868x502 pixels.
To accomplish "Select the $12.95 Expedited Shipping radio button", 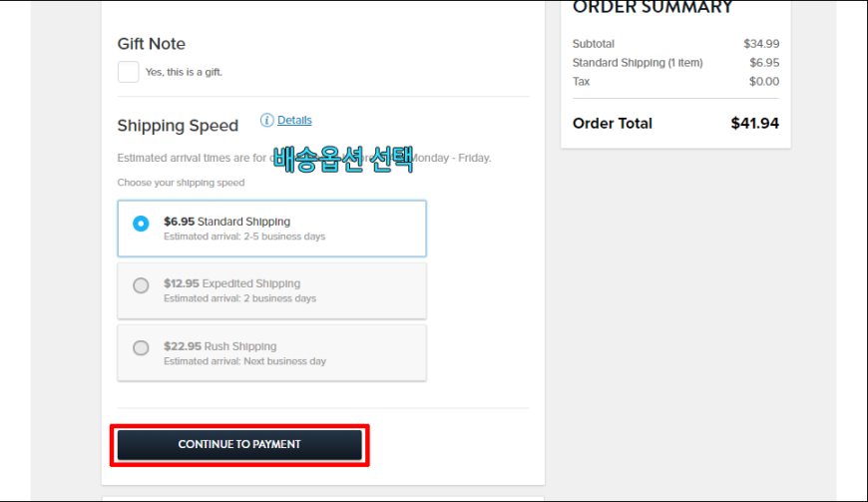I will (x=141, y=285).
